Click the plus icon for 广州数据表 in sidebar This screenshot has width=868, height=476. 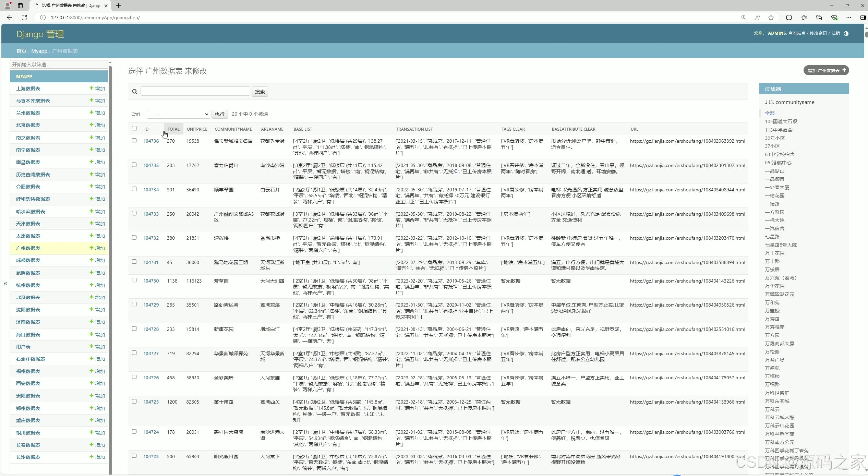[x=91, y=248]
